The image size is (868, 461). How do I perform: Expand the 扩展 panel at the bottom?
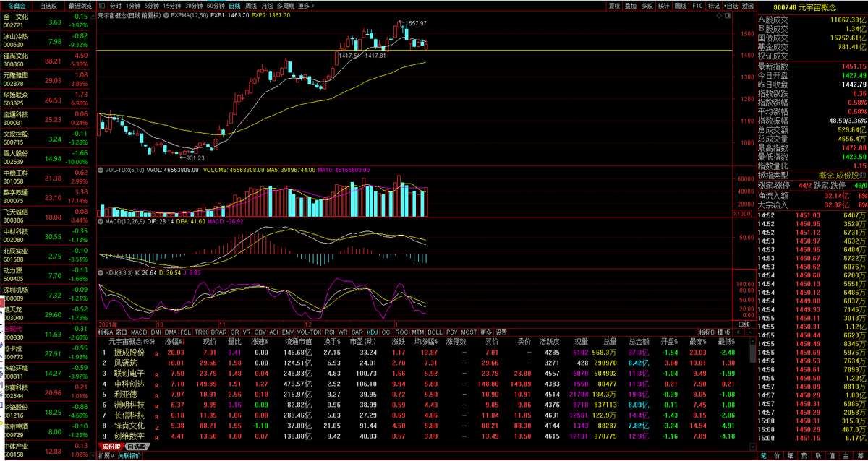106,456
